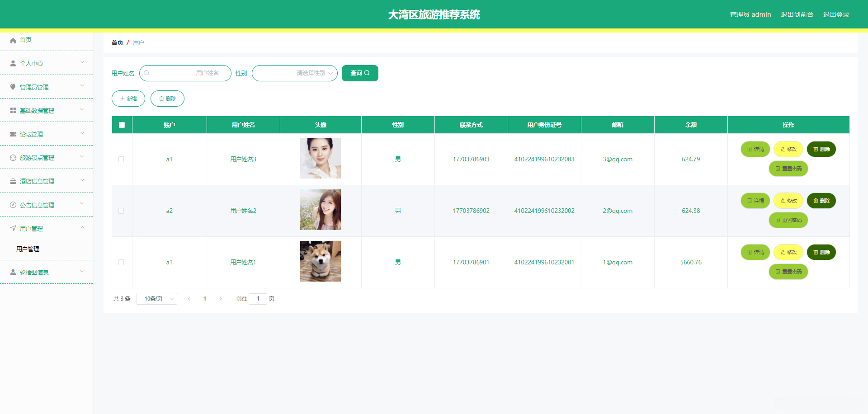Click the plus icon on 新增 button

point(123,99)
